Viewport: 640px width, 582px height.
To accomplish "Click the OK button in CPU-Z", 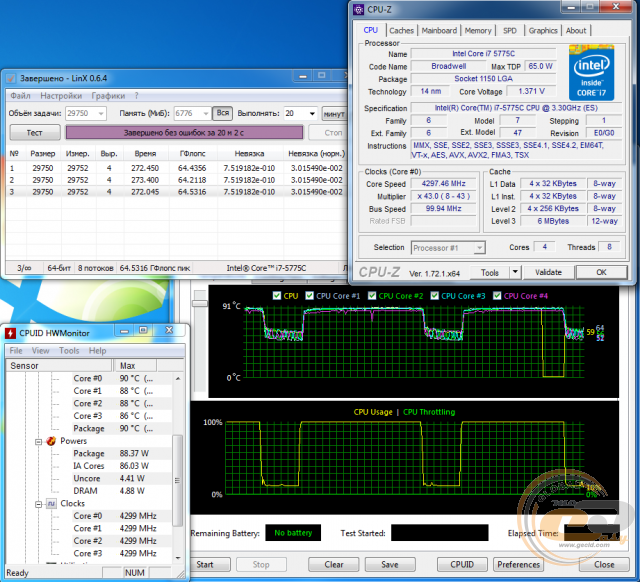I will 601,272.
